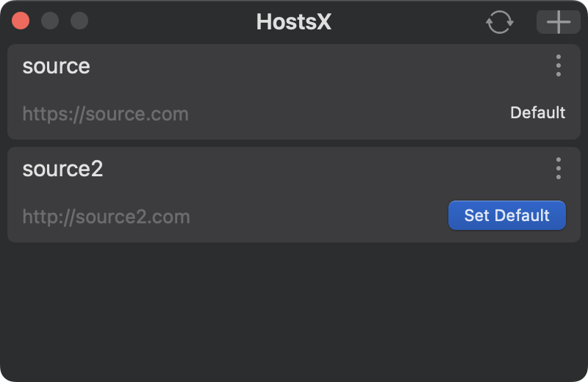Close the HostsX window with red button
Viewport: 588px width, 382px height.
coord(21,21)
